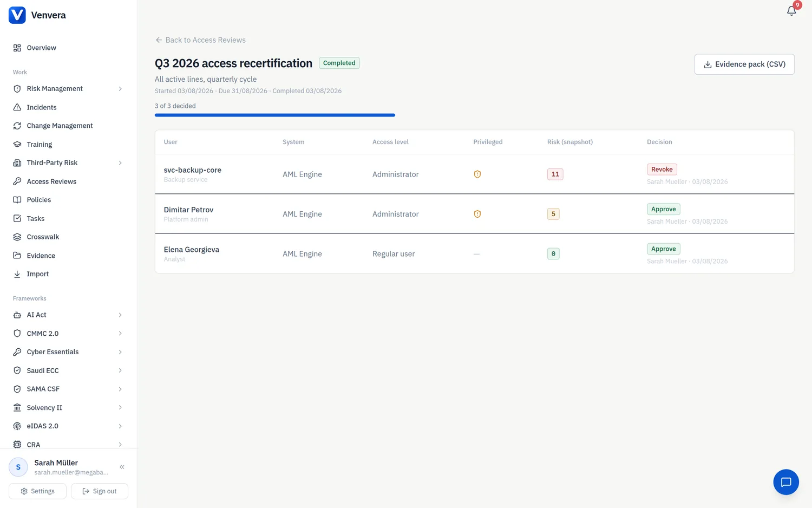812x508 pixels.
Task: Click the CRA chip icon
Action: (x=17, y=445)
